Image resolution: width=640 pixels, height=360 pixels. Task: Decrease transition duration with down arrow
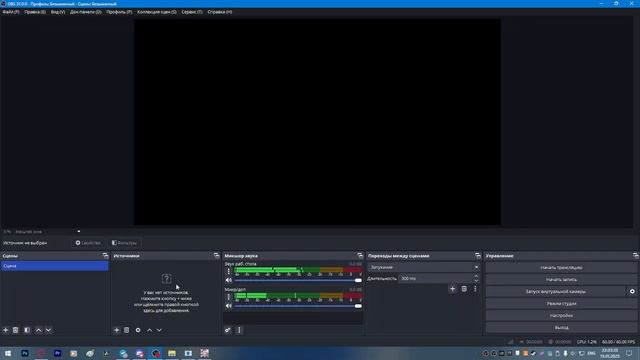point(476,281)
